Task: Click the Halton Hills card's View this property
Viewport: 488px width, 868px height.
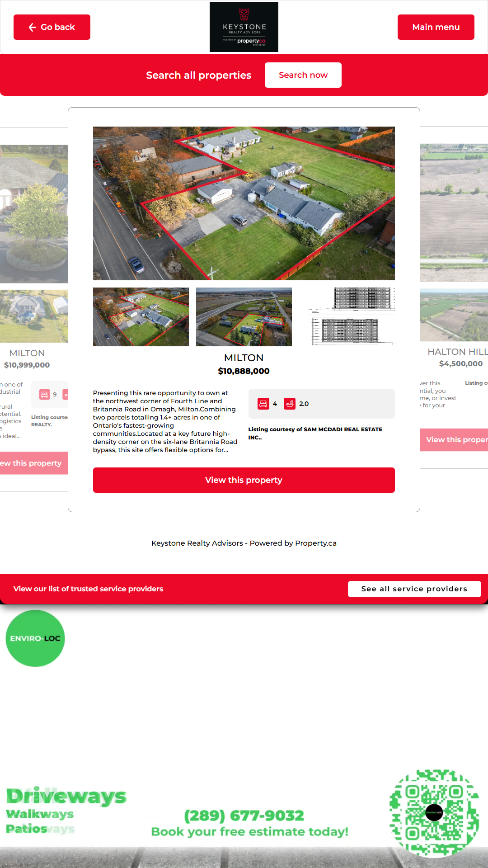Action: coord(454,440)
